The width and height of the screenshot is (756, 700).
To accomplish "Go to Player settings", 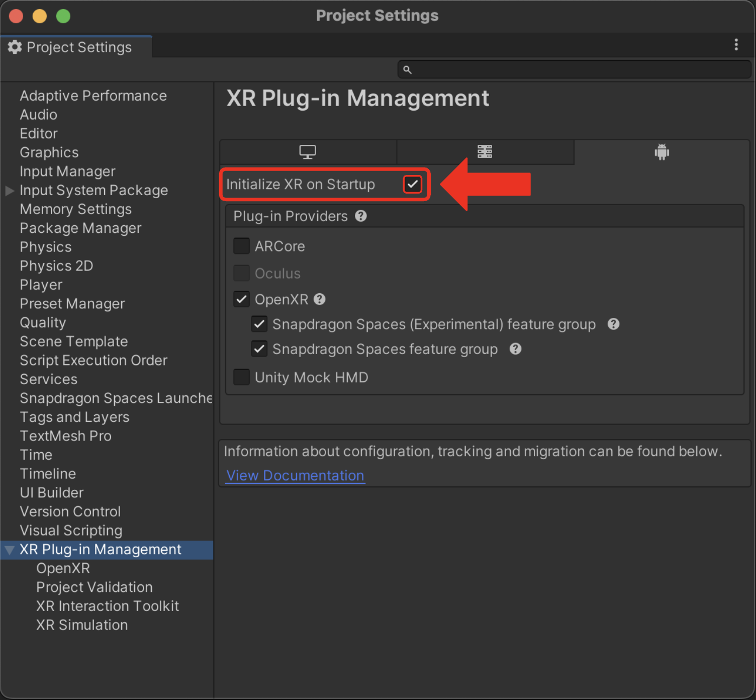I will [x=41, y=285].
